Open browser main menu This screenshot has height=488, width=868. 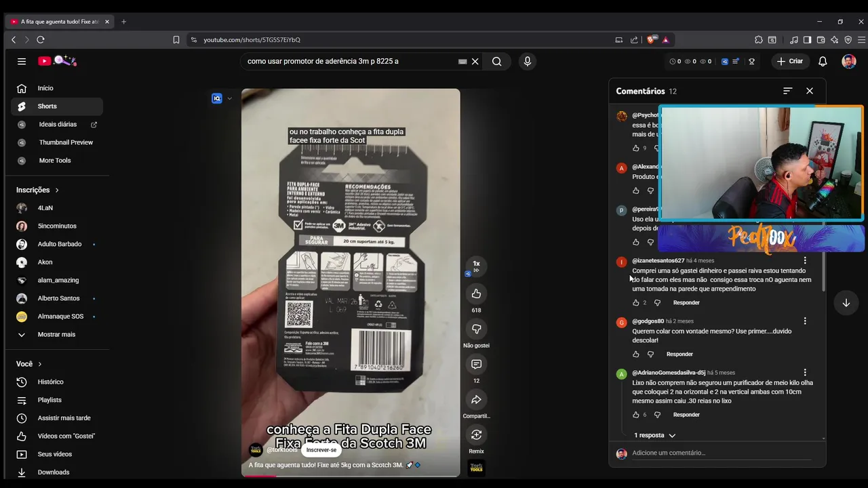click(861, 40)
